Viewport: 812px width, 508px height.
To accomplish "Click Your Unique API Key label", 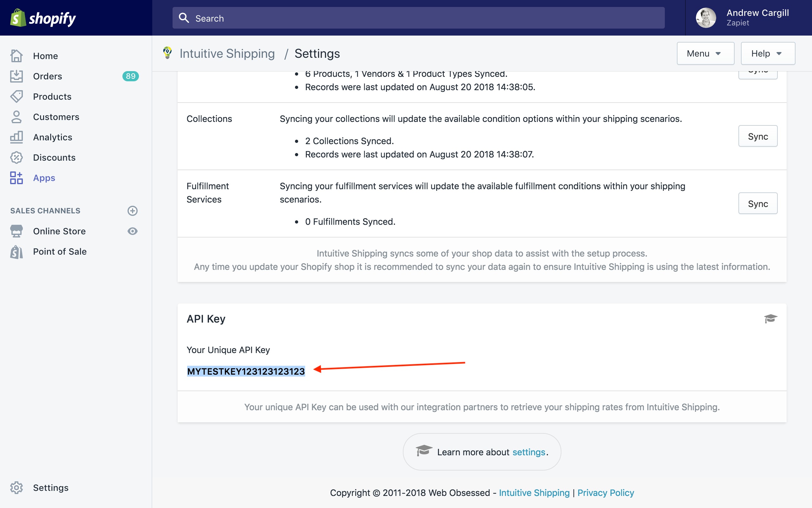I will pyautogui.click(x=228, y=350).
